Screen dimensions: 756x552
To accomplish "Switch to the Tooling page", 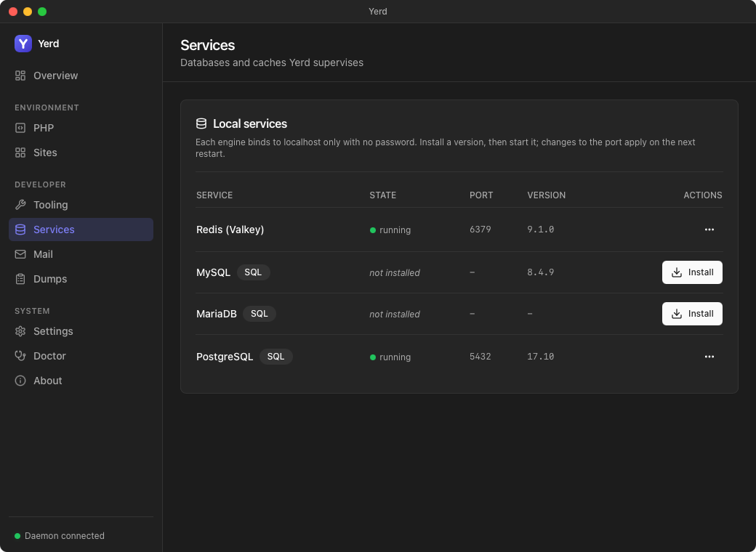I will pos(81,205).
